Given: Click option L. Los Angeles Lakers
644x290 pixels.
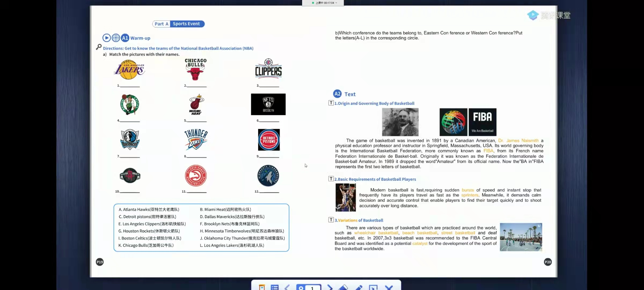Looking at the screenshot, I should [232, 245].
